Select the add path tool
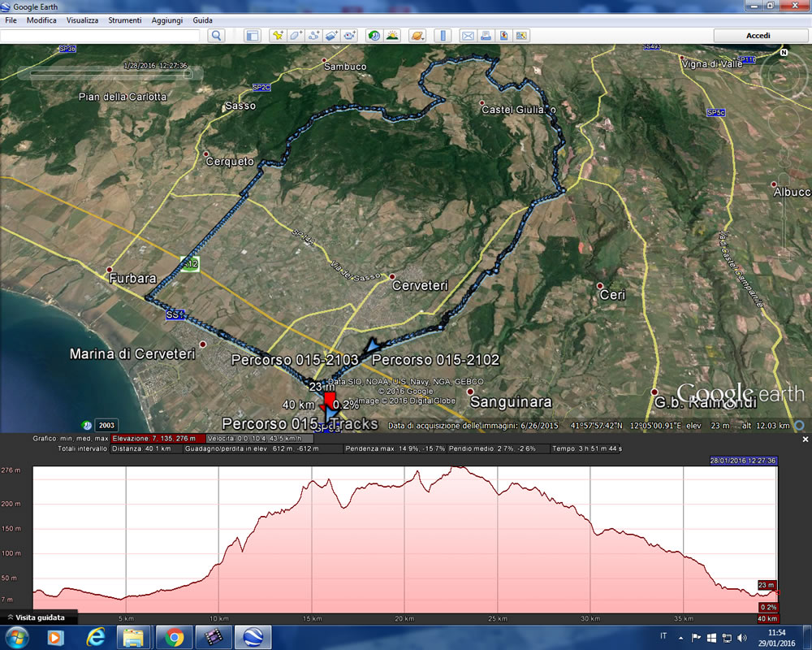The width and height of the screenshot is (812, 650). coord(313,36)
